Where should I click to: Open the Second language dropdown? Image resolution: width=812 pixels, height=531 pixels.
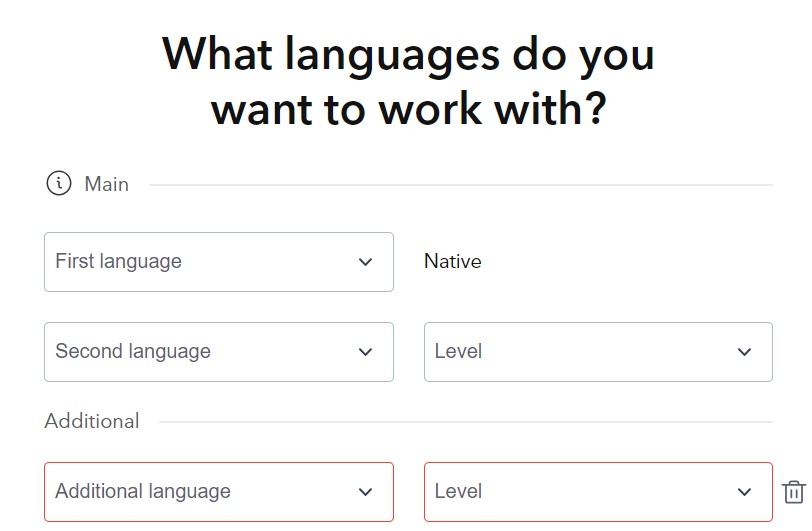coord(219,352)
